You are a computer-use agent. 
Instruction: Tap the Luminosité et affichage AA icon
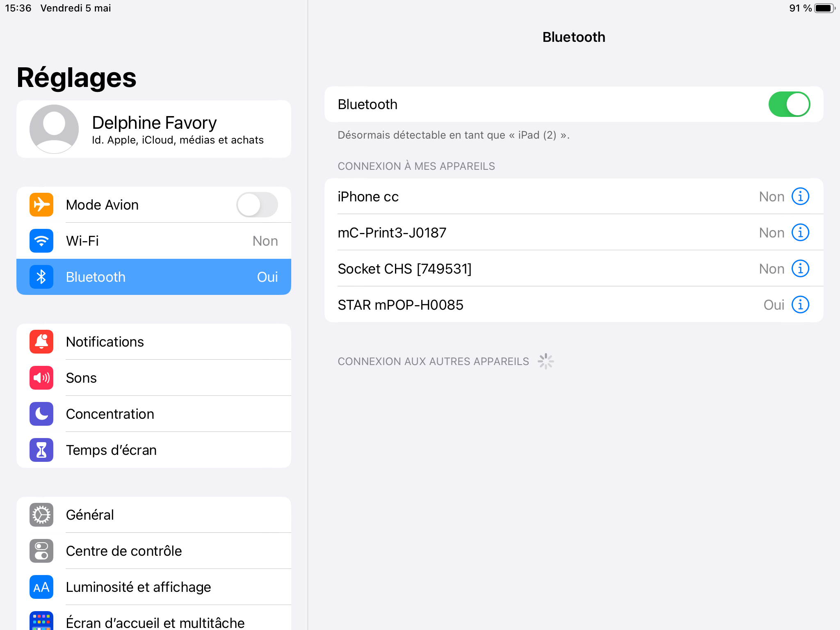(x=41, y=587)
